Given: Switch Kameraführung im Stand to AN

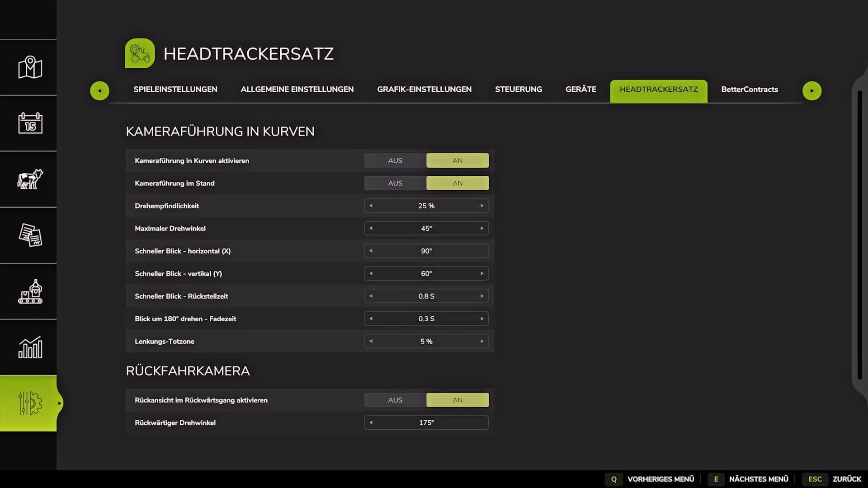Looking at the screenshot, I should click(458, 183).
